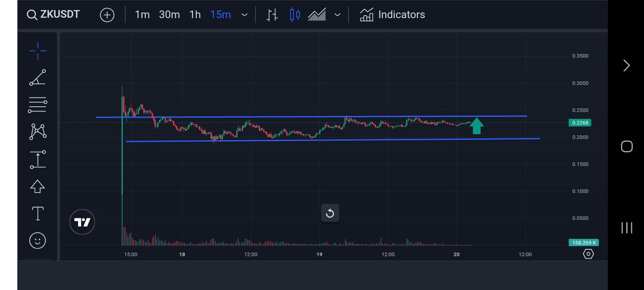Click the TradingView logo button
644x290 pixels.
tap(82, 222)
